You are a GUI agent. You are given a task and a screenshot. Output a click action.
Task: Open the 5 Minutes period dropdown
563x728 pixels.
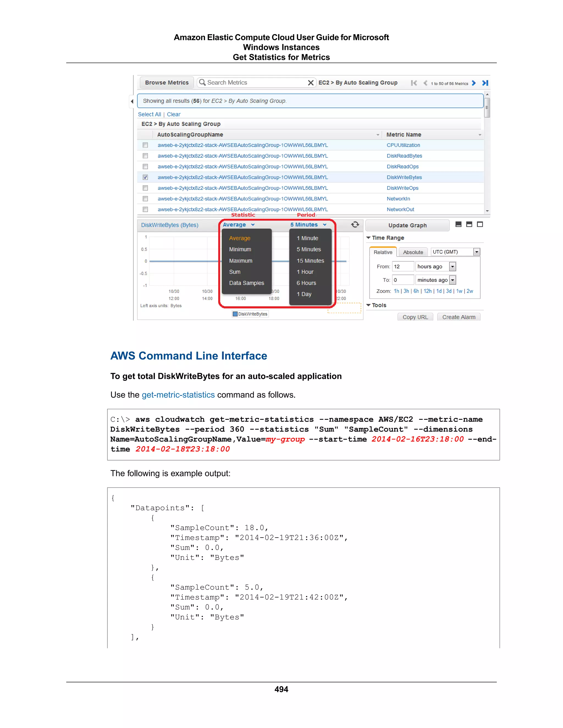pyautogui.click(x=308, y=225)
